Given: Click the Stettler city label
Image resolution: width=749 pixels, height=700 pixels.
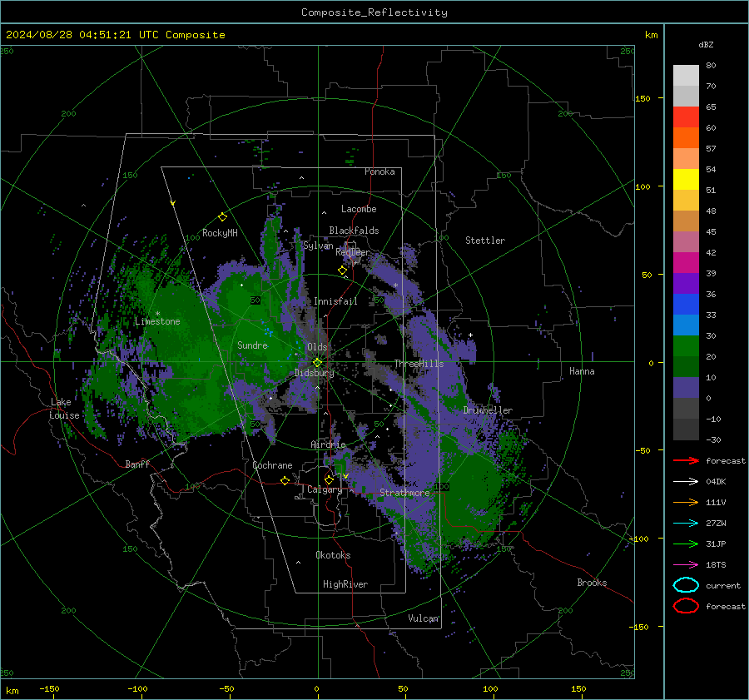Looking at the screenshot, I should 485,241.
